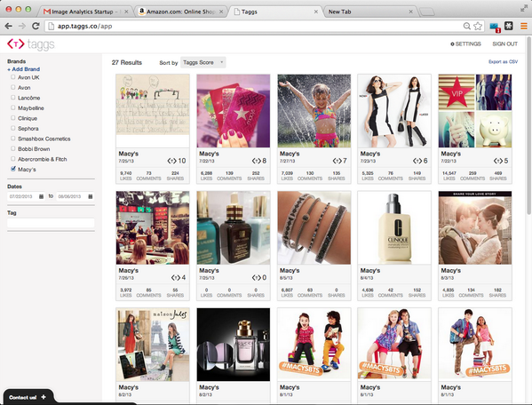Click the Taggs score icon showing 8
Screen dimensions: 532x405
pyautogui.click(x=256, y=161)
